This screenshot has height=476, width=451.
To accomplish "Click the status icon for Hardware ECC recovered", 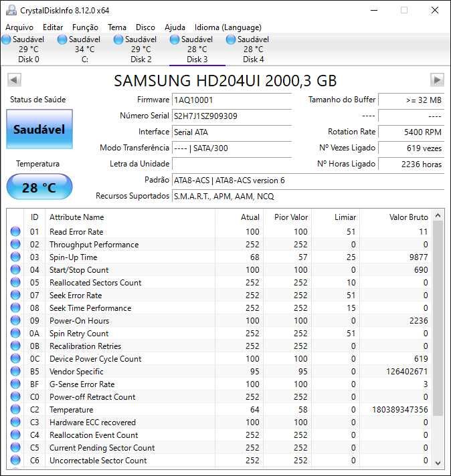I will pos(15,423).
